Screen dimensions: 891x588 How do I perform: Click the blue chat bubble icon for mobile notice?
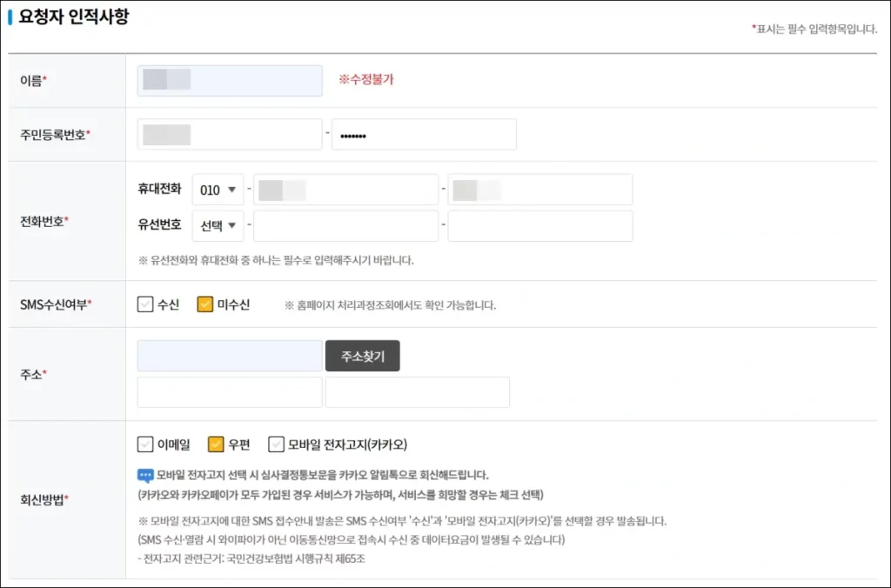[x=145, y=476]
